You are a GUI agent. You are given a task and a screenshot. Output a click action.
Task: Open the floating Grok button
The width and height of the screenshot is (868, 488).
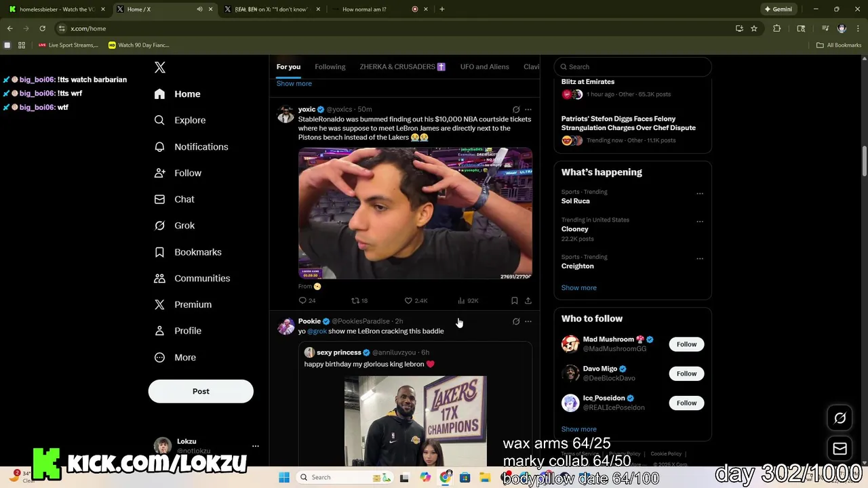pos(840,418)
